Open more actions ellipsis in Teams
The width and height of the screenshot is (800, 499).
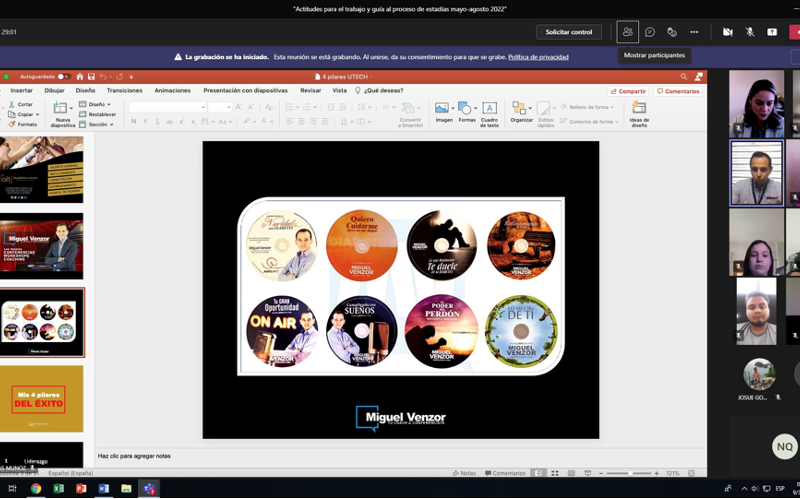coord(694,32)
